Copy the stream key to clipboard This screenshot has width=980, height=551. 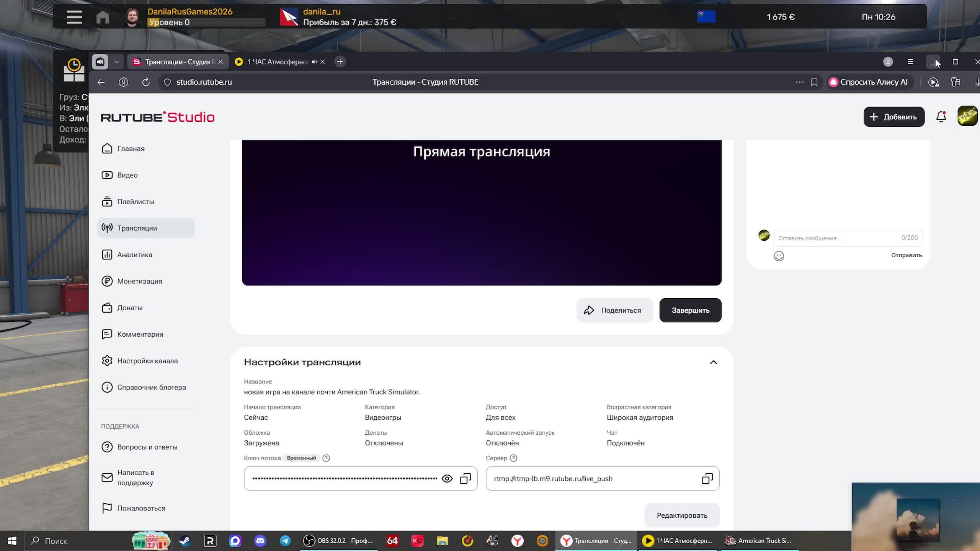[465, 479]
